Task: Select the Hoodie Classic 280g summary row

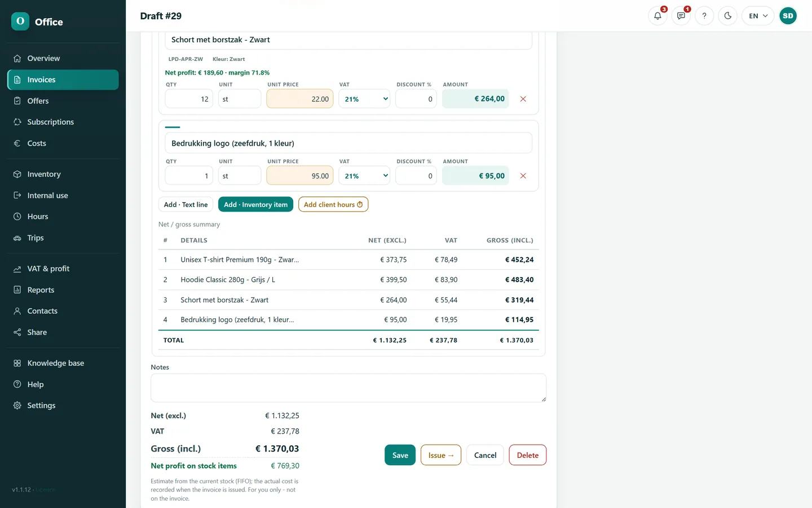Action: coord(348,279)
